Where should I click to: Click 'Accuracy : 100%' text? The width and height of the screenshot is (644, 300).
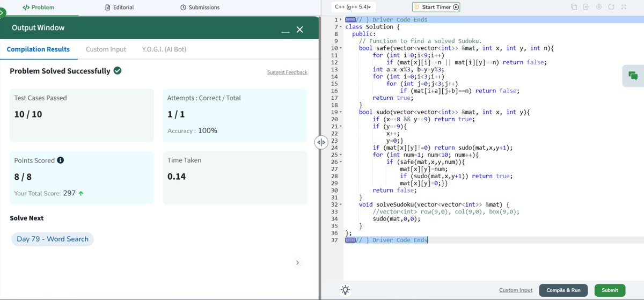click(192, 130)
